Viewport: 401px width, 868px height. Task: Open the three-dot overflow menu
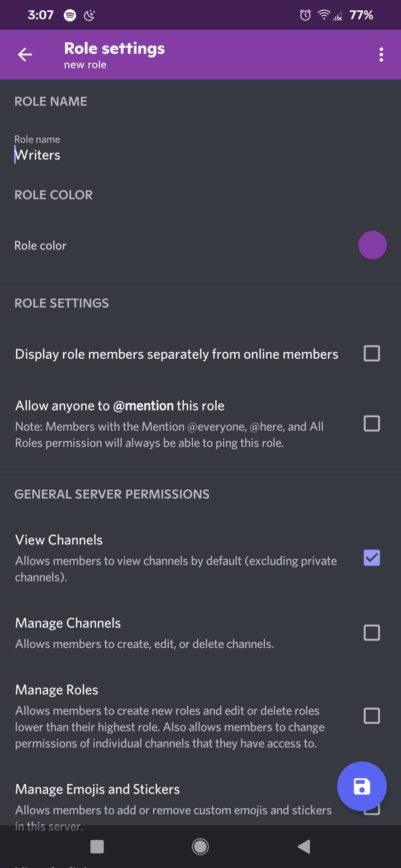pyautogui.click(x=381, y=55)
